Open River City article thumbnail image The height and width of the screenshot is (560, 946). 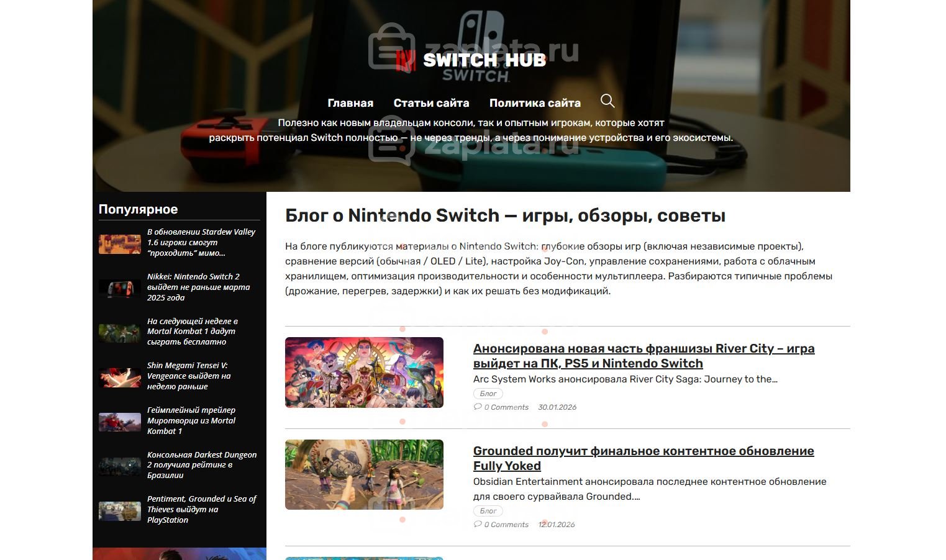[x=364, y=373]
